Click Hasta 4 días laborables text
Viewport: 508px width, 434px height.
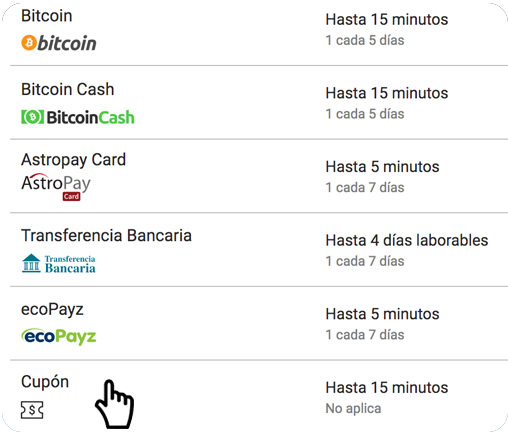tap(407, 240)
